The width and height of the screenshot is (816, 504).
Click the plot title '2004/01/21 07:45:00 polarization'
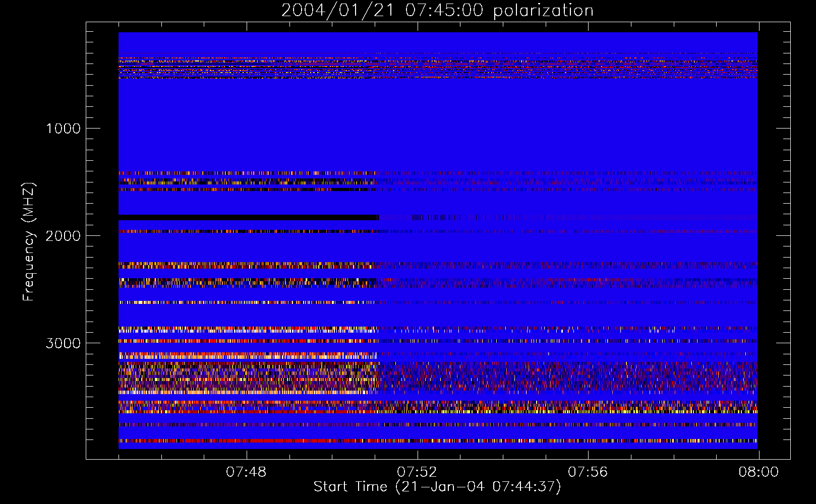437,11
